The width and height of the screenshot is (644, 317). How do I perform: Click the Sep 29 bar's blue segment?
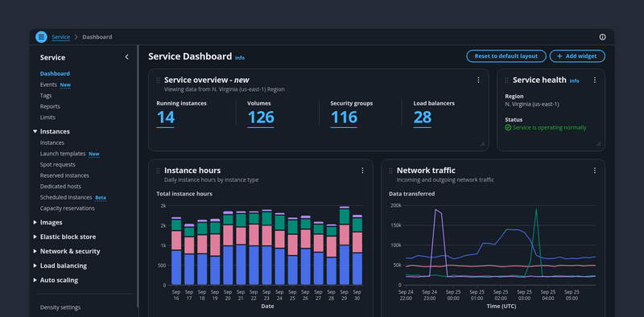pyautogui.click(x=345, y=265)
